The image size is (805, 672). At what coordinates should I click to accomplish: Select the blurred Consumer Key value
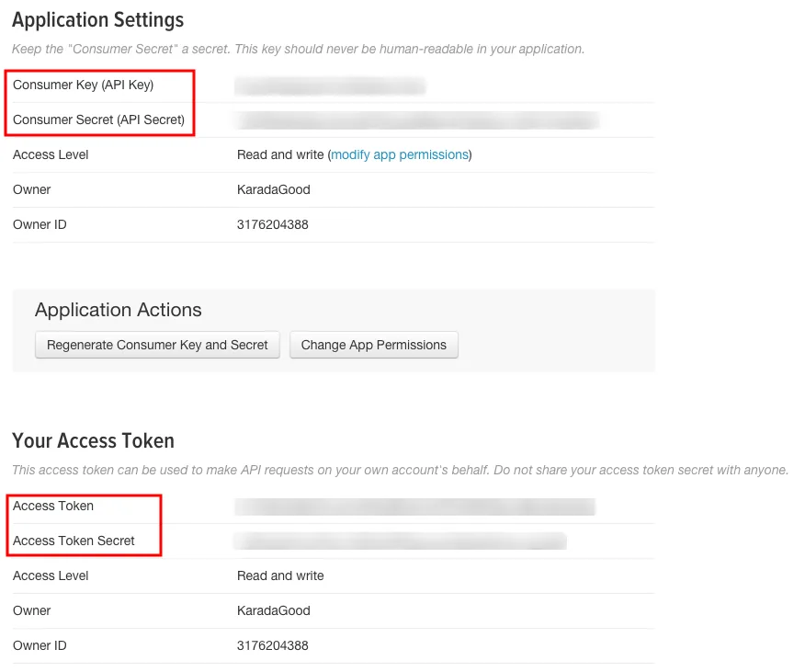[x=330, y=85]
